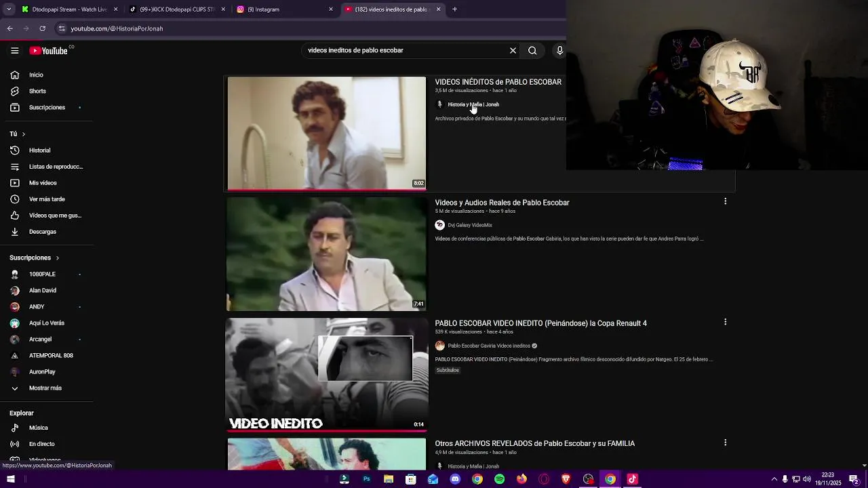Viewport: 868px width, 488px height.
Task: Reload the page in Chrome
Action: pos(42,28)
